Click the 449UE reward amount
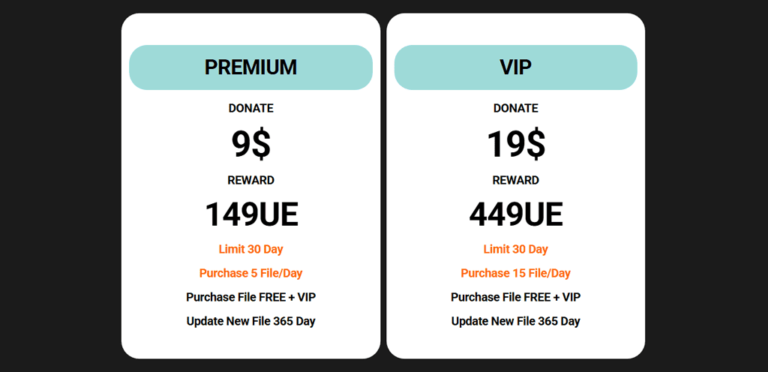768x372 pixels. [516, 215]
